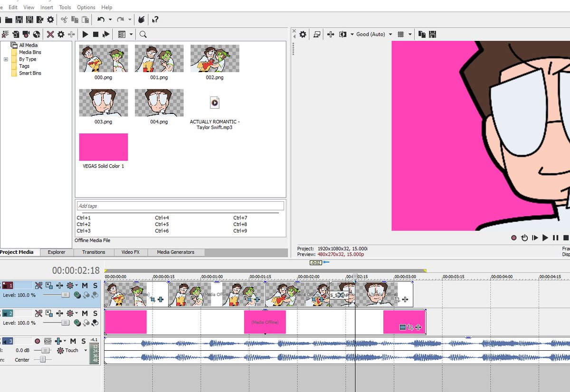Open the Overlays dropdown arrow in preview

(410, 34)
